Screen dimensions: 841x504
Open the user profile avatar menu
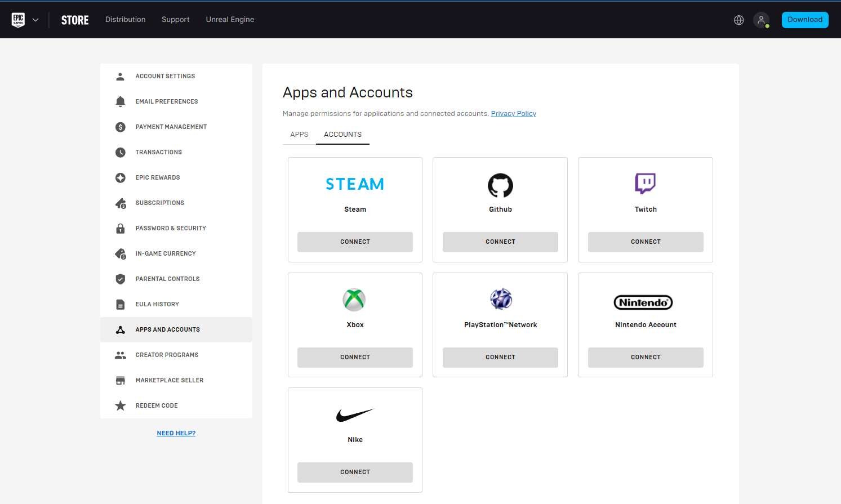point(761,20)
